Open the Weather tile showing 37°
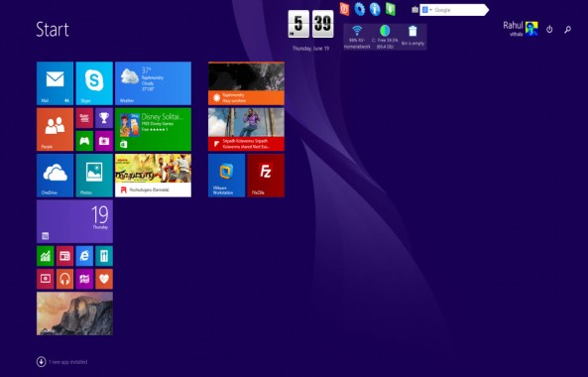This screenshot has height=377, width=588. 153,83
